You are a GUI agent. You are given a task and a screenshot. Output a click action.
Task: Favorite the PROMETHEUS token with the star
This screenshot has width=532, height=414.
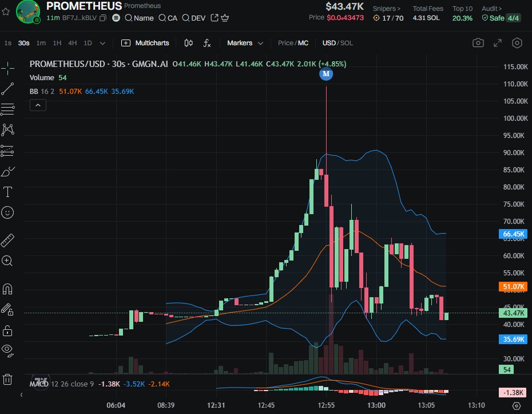coord(6,11)
